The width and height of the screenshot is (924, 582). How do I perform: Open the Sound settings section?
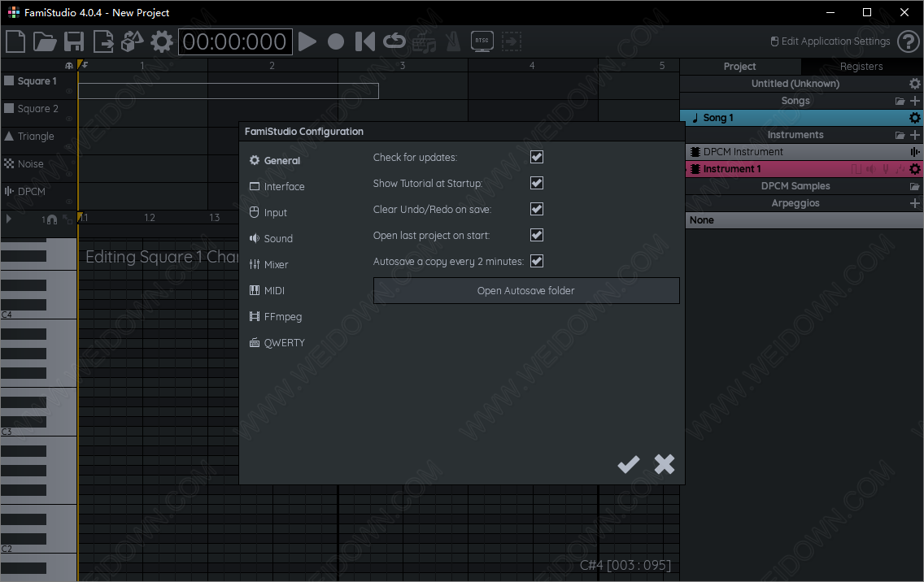tap(271, 239)
